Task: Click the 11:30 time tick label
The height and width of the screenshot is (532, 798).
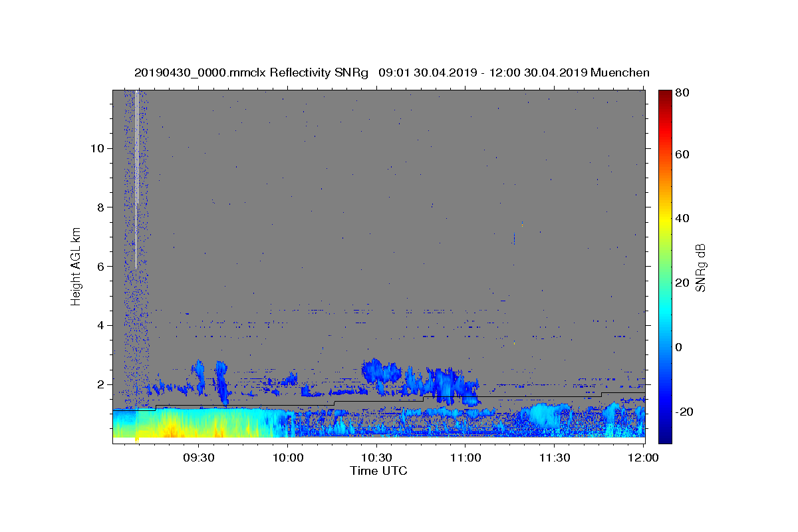Action: (555, 458)
